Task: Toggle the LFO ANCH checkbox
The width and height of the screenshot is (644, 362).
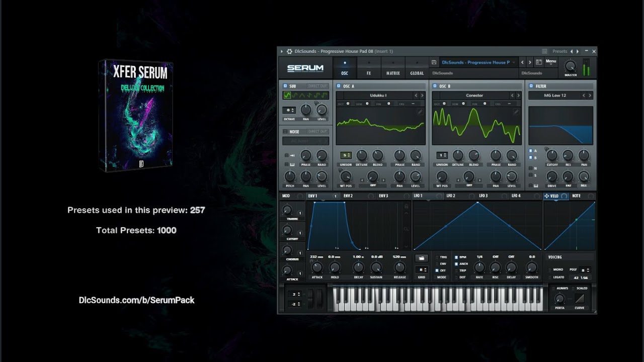Action: pyautogui.click(x=456, y=263)
